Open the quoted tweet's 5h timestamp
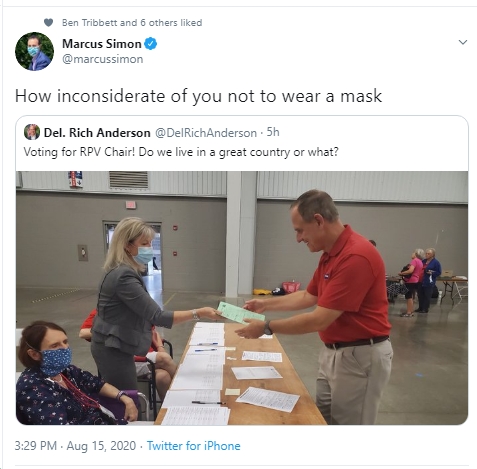Image resolution: width=477 pixels, height=469 pixels. point(273,132)
